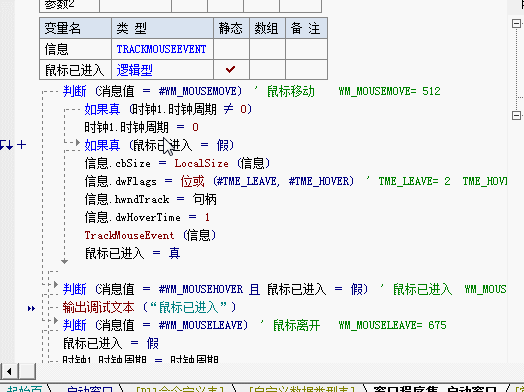This screenshot has width=524, height=392.
Task: Click the 备注 cell of 鼠标已进入 row
Action: click(306, 70)
